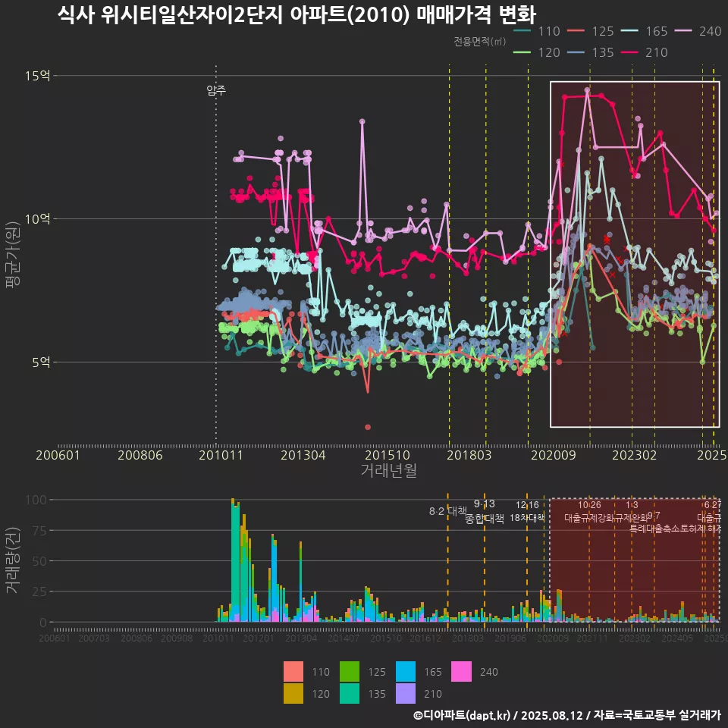Viewport: 728px width, 728px height.
Task: Click the 9·13 policy date label
Action: (485, 504)
